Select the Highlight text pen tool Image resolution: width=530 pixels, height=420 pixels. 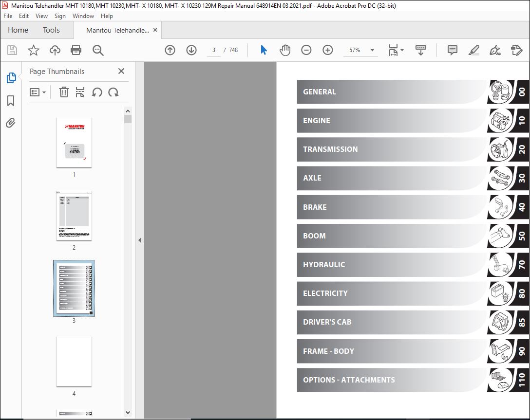point(473,50)
